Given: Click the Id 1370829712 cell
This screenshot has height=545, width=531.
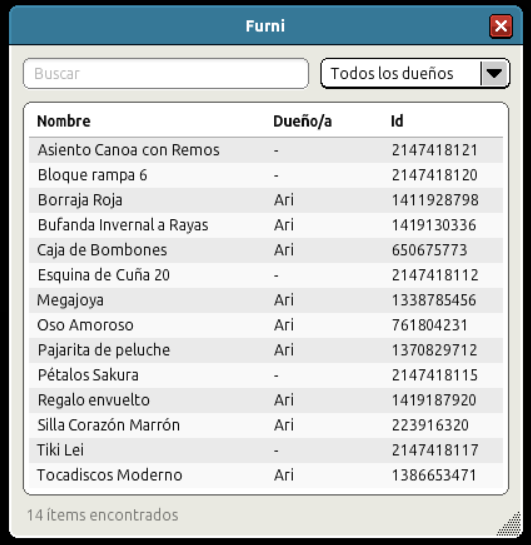Looking at the screenshot, I should [x=434, y=351].
